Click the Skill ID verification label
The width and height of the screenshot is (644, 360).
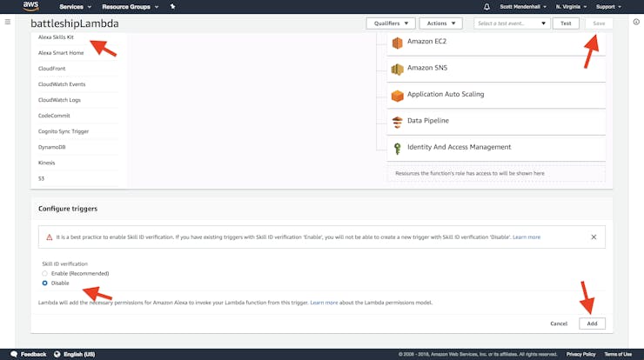[x=65, y=263]
